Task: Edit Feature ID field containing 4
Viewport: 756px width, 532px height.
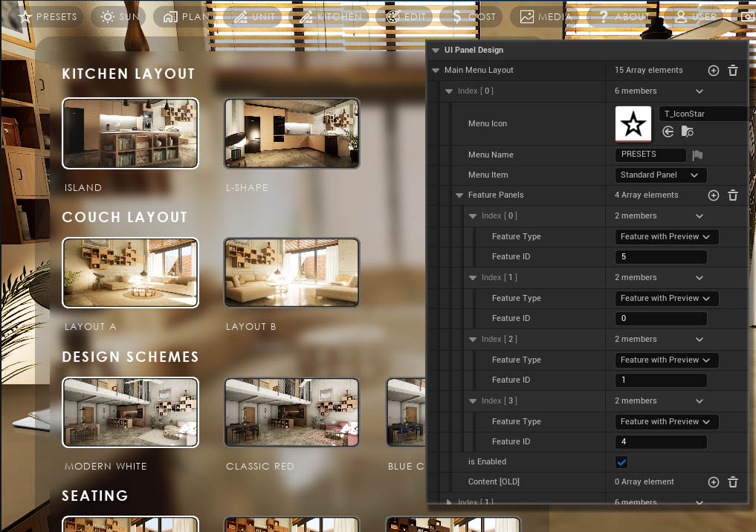Action: point(661,442)
